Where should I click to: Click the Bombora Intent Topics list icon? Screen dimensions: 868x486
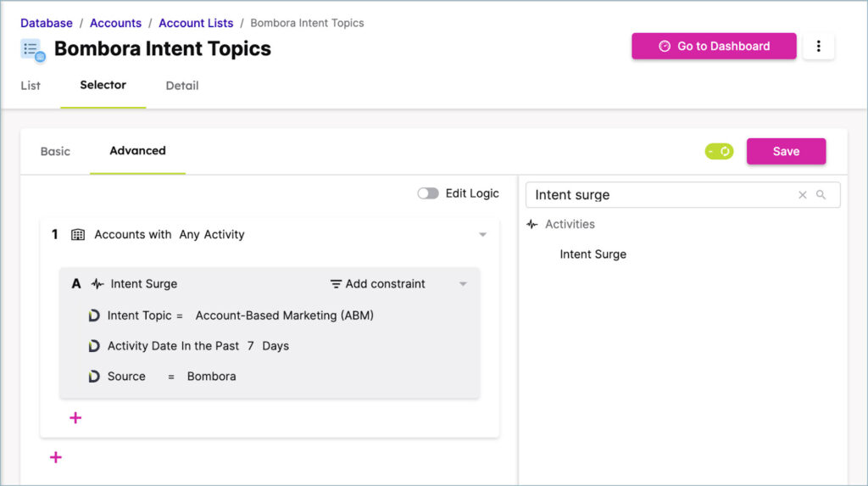click(33, 50)
